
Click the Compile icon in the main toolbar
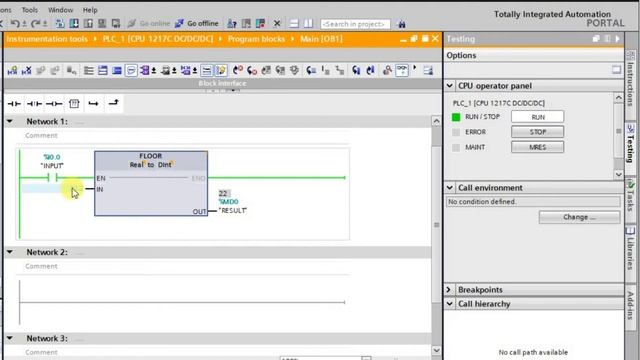click(x=60, y=24)
